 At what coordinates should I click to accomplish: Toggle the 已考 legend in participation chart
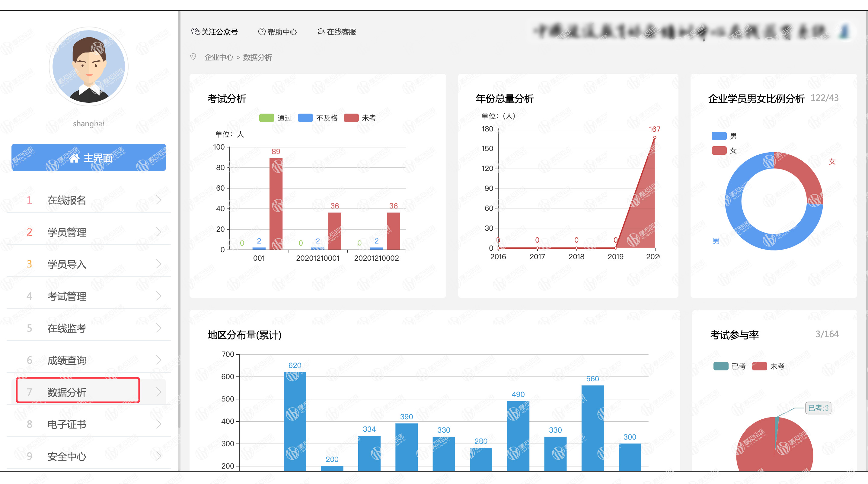[x=721, y=366]
